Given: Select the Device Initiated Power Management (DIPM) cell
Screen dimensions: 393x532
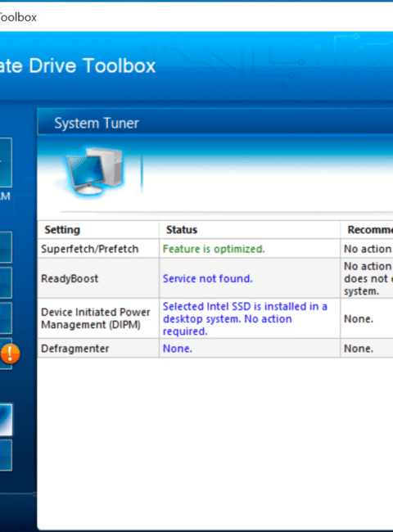Looking at the screenshot, I should point(98,318).
